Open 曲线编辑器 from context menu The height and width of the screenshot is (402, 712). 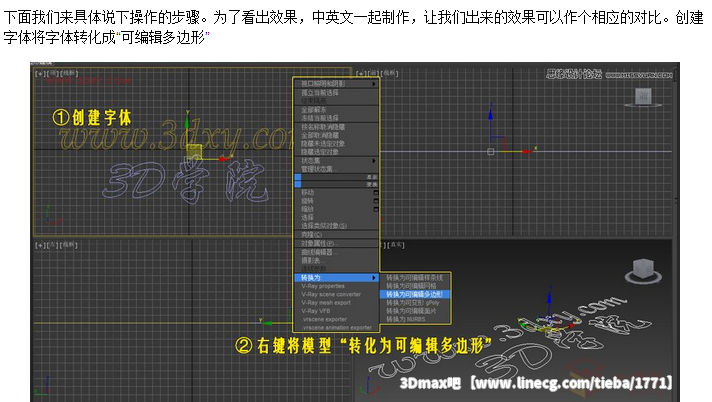(x=336, y=252)
